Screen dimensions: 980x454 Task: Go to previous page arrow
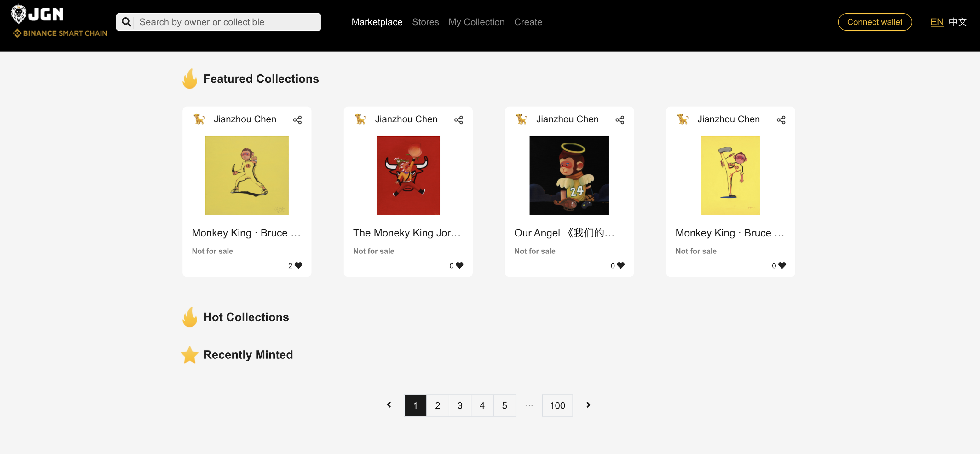pyautogui.click(x=389, y=405)
